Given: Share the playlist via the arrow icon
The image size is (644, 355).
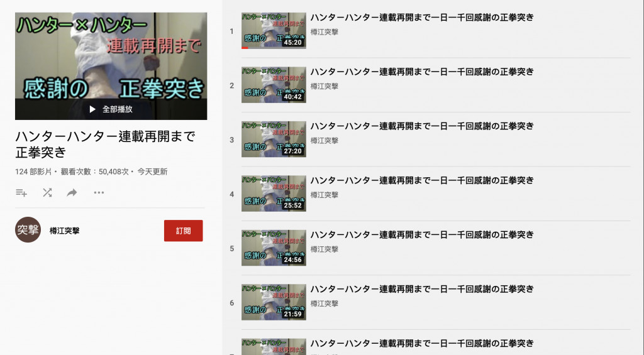Looking at the screenshot, I should point(72,192).
